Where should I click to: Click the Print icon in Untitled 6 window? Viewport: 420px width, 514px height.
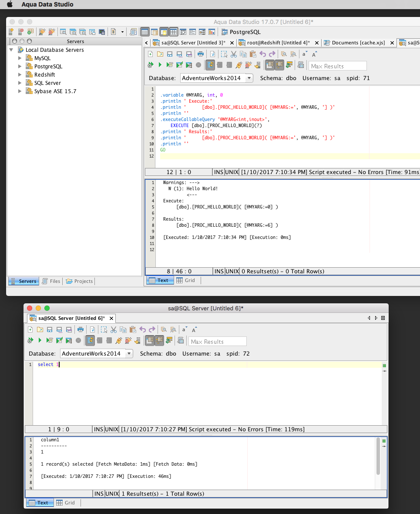click(x=81, y=329)
